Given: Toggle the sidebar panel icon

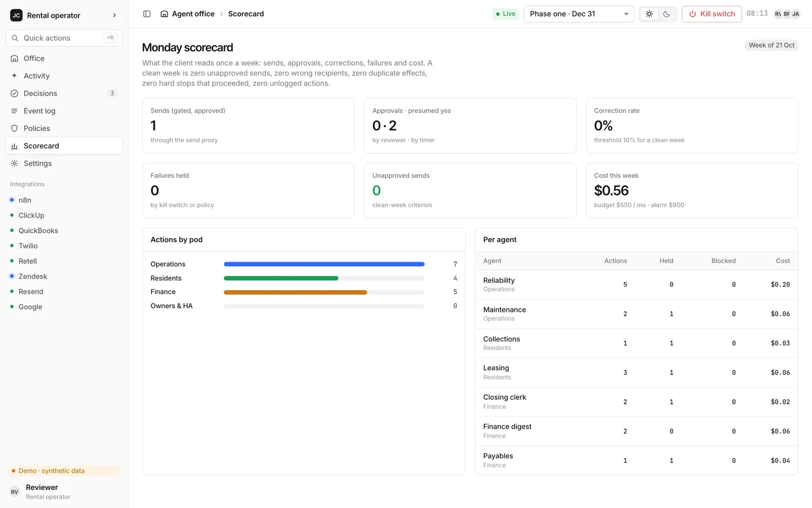Looking at the screenshot, I should click(x=147, y=14).
